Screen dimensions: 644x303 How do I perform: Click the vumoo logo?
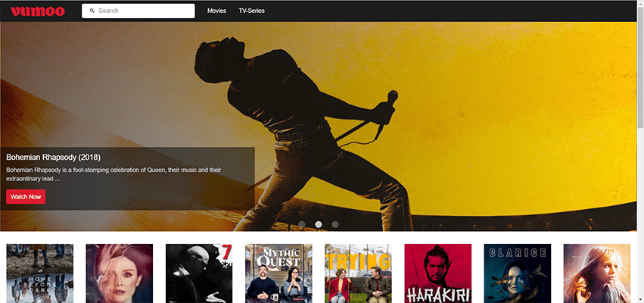point(38,11)
